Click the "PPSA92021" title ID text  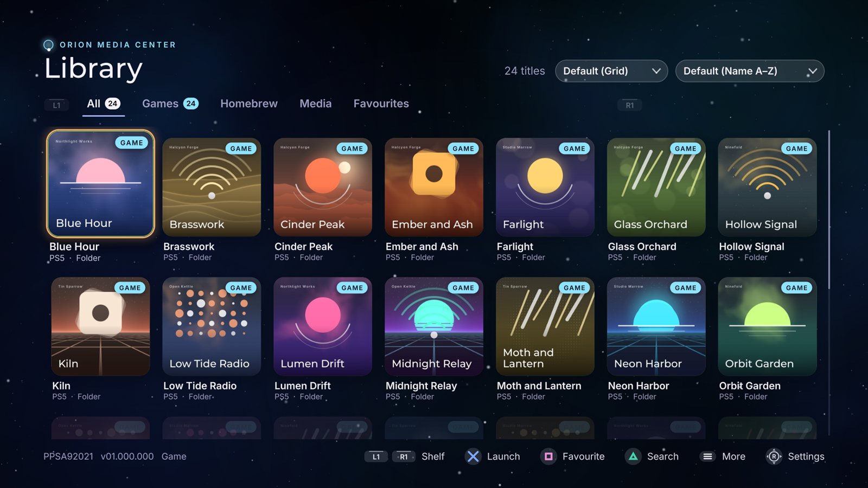coord(68,457)
